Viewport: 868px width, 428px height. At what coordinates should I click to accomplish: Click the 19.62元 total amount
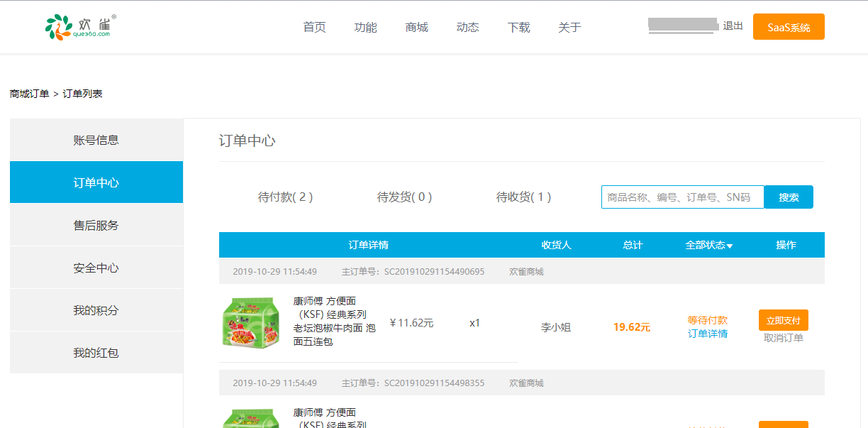point(632,327)
